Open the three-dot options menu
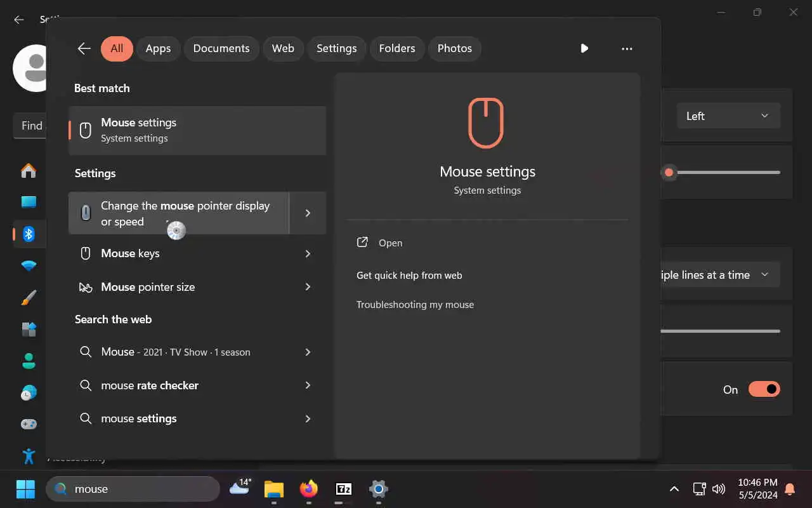This screenshot has width=812, height=508. tap(627, 48)
